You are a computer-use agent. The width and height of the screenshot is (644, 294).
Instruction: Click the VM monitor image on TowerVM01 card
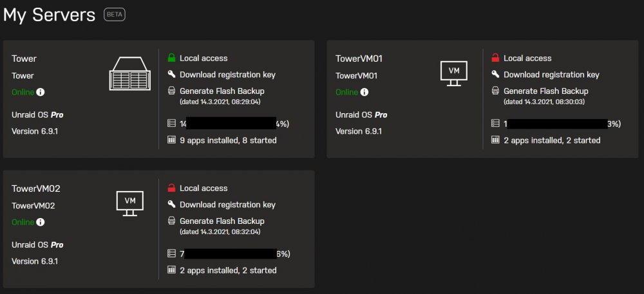[454, 73]
